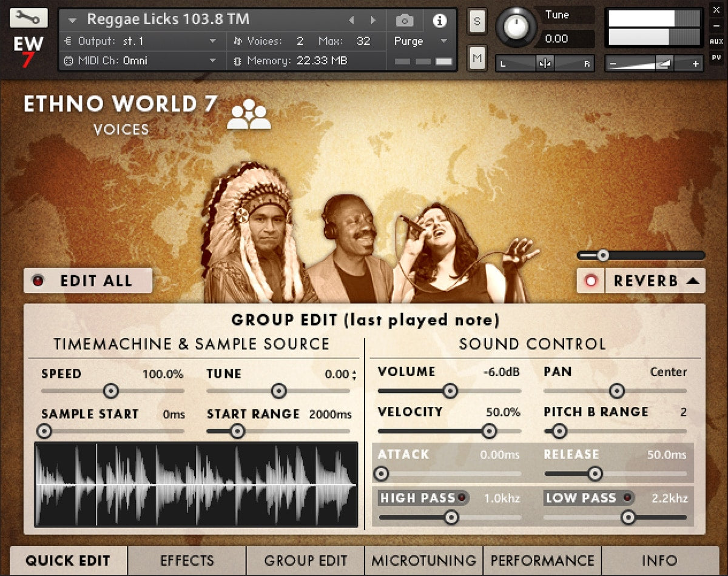Screen dimensions: 728x576
Task: Decrease volume with minus button
Action: click(x=613, y=63)
